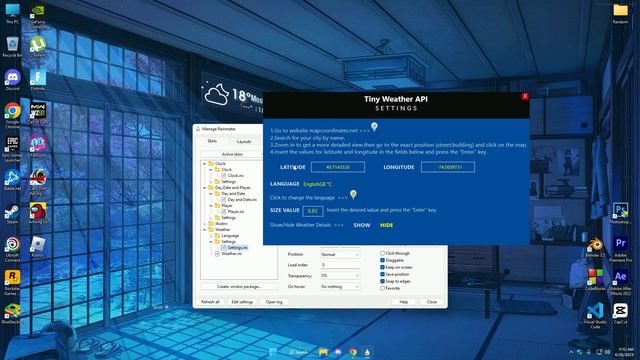Click the Create .rmskin package button

pyautogui.click(x=239, y=287)
